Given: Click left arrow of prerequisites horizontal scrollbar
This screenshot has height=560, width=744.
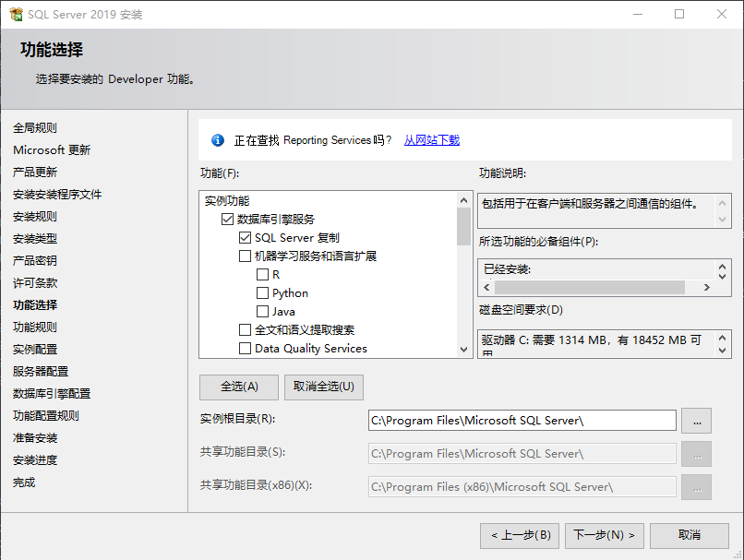Looking at the screenshot, I should click(486, 287).
